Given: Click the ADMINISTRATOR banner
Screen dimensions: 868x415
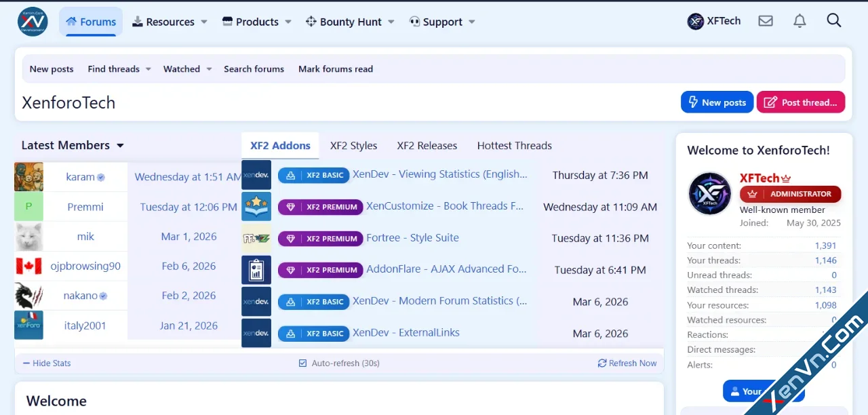Looking at the screenshot, I should pyautogui.click(x=790, y=194).
